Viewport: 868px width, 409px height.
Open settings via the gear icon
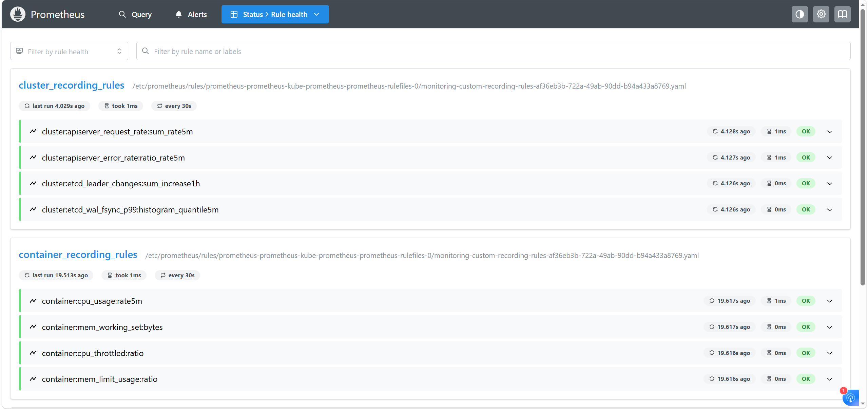click(x=821, y=14)
